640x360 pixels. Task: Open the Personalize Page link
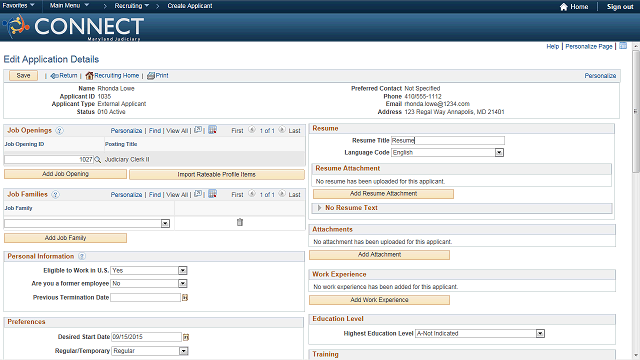[x=589, y=47]
